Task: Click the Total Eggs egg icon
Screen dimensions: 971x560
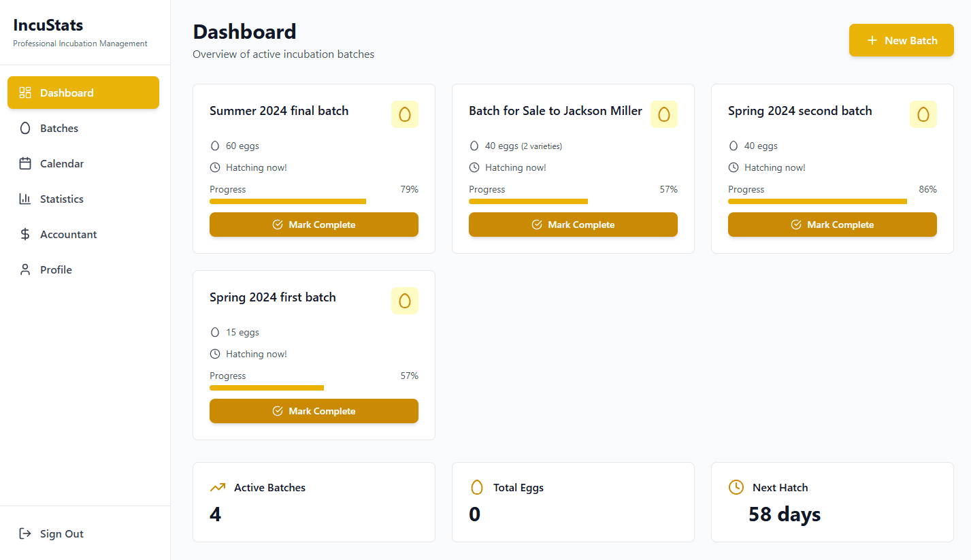Action: point(477,487)
